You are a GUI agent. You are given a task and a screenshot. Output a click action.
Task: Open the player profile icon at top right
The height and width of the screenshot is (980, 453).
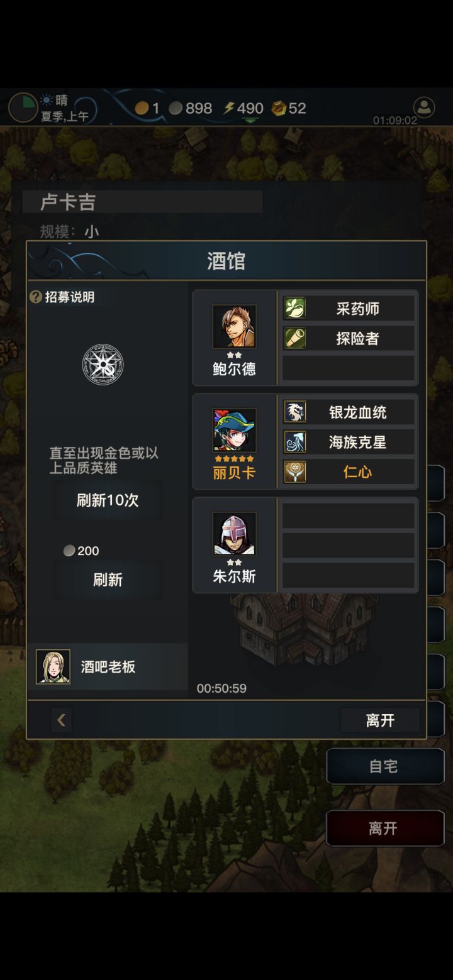point(424,106)
